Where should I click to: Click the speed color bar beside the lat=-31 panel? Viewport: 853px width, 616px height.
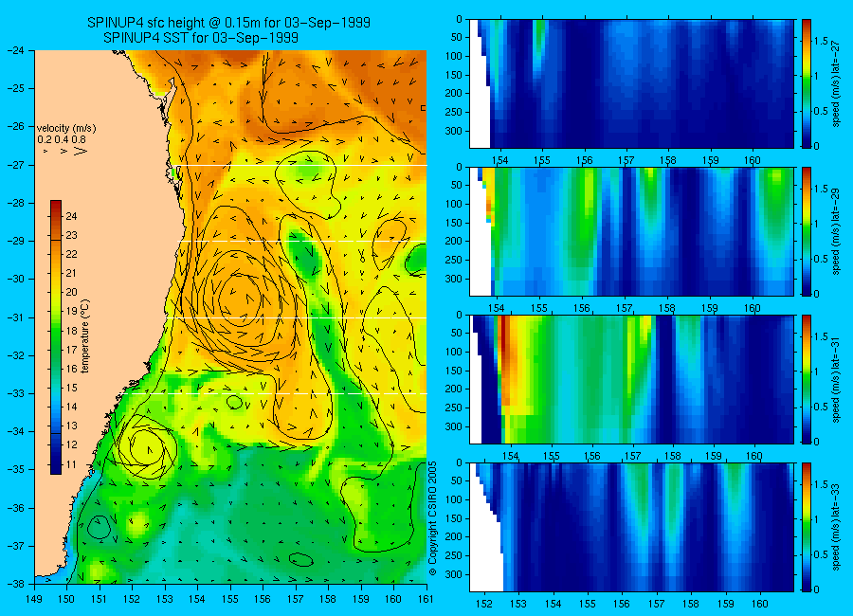pos(807,379)
